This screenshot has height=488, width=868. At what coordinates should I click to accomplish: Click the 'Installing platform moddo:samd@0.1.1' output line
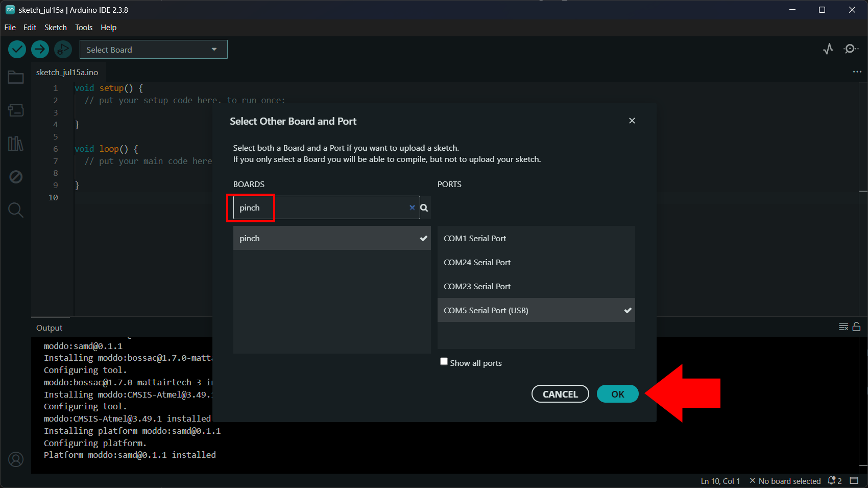pyautogui.click(x=132, y=431)
